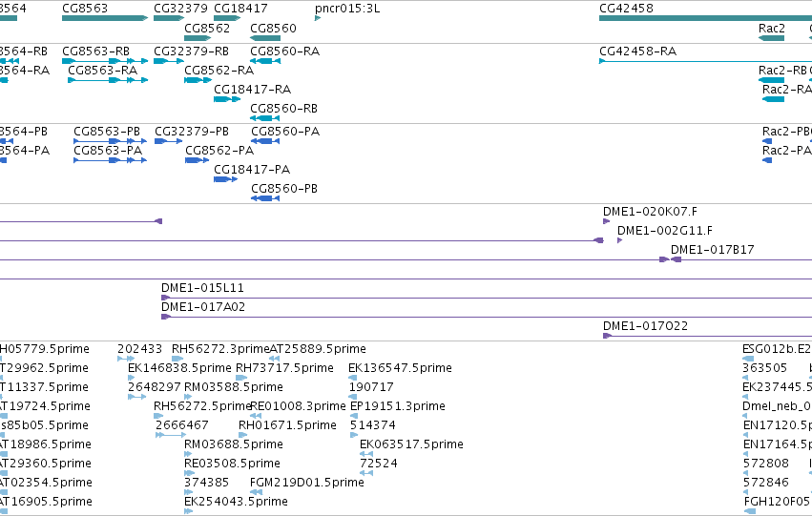The width and height of the screenshot is (812, 516).
Task: Select the 190717 EST label
Action: 371,387
